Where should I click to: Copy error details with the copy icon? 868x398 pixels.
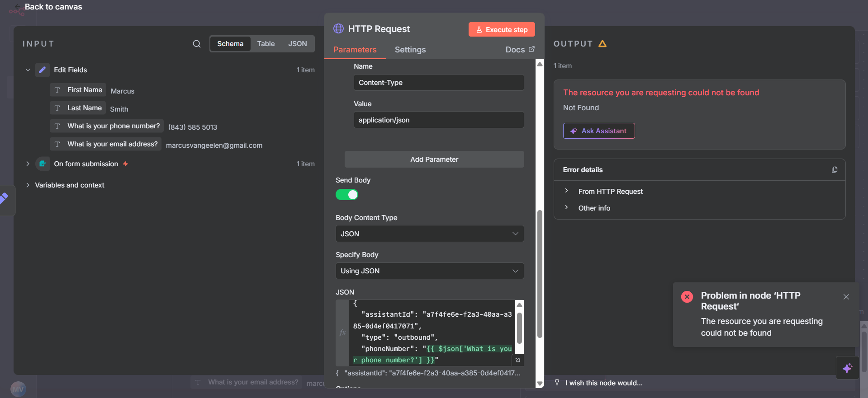[x=835, y=170]
